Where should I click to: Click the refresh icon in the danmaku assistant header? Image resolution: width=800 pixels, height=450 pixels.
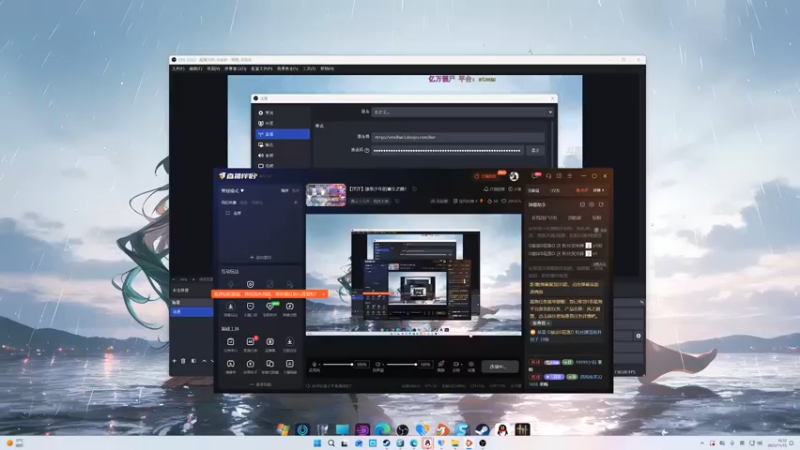601,205
